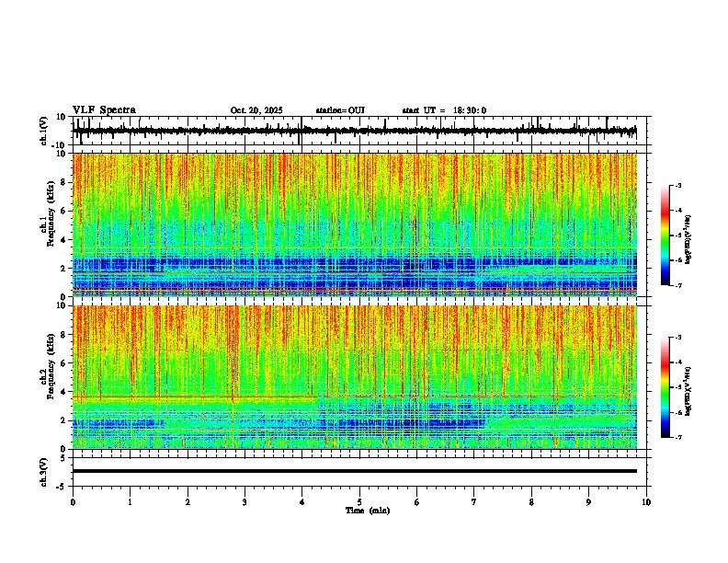
Task: Click the 6 kHz tick of ch.2 spectrogram
Action: click(63, 362)
